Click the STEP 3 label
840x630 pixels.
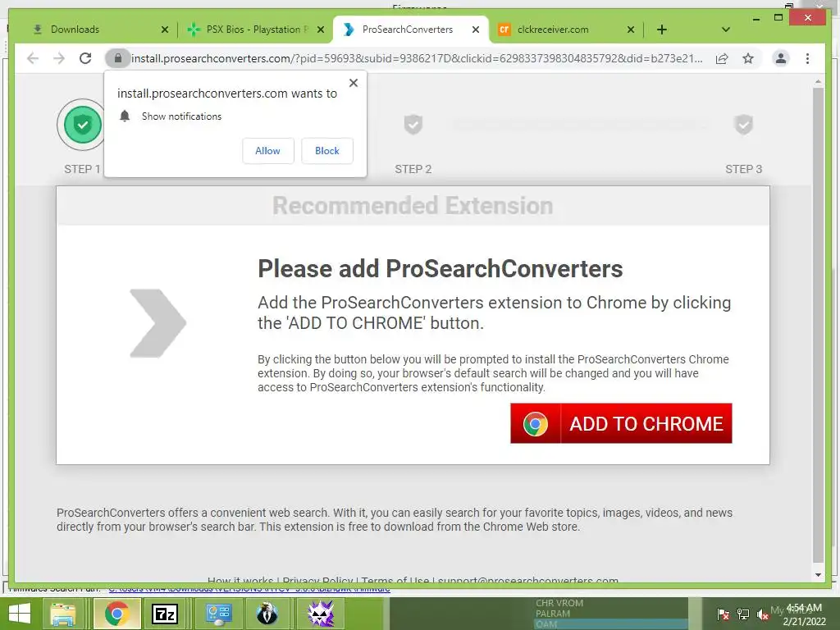[x=743, y=169]
